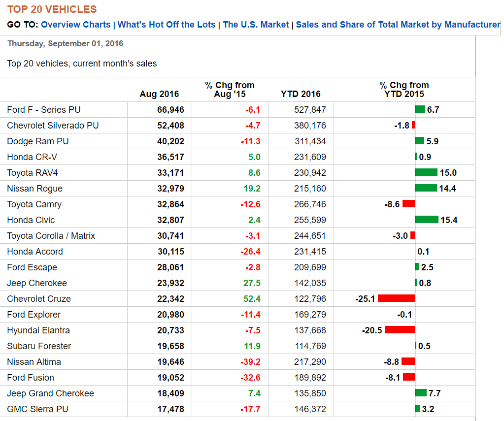Select Jeep Cherokee change value 27.5
Screen dimensions: 504x421
(252, 283)
